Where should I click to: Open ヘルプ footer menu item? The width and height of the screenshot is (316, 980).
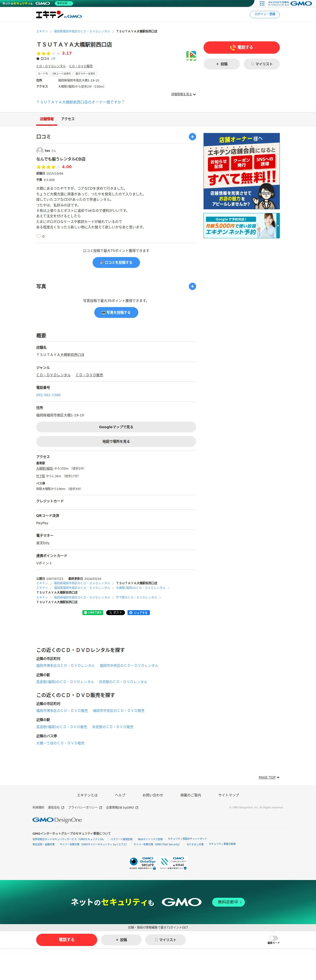click(x=120, y=795)
